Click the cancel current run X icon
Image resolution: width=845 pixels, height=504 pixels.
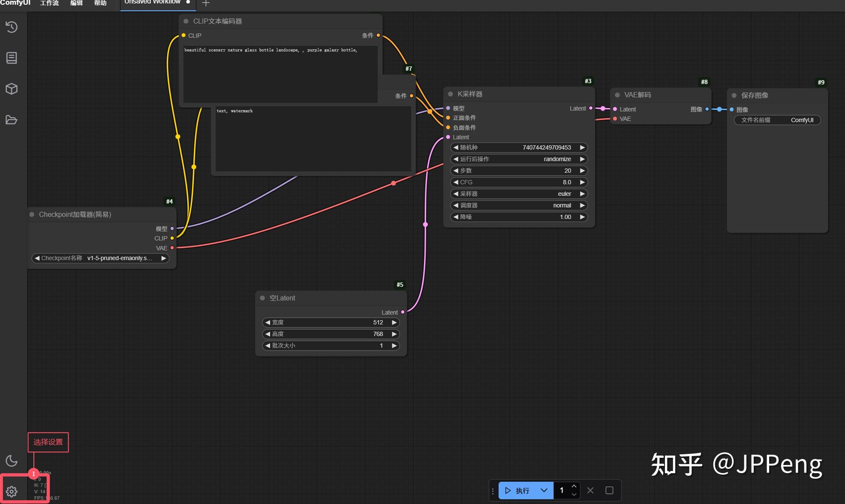tap(590, 490)
